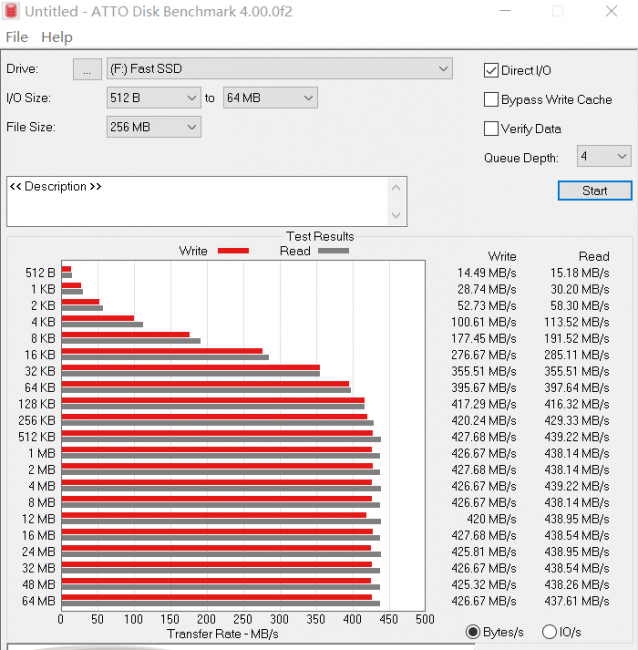The image size is (638, 650).
Task: Open the File menu
Action: point(17,37)
